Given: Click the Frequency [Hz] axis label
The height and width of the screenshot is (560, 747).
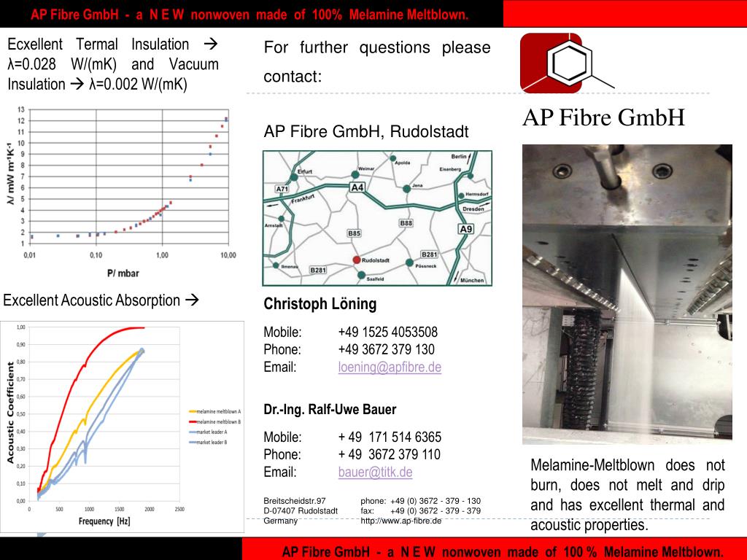Looking at the screenshot, I should [104, 521].
